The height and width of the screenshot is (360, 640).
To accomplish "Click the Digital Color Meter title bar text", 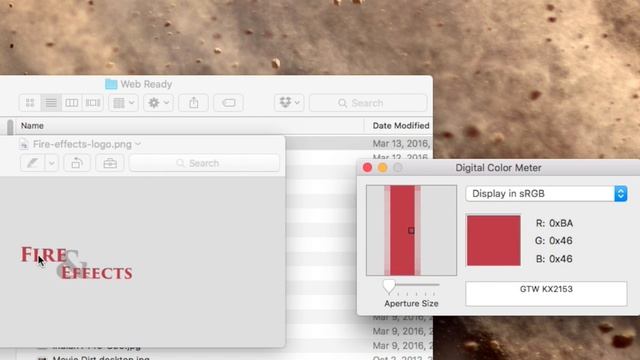I will 498,168.
